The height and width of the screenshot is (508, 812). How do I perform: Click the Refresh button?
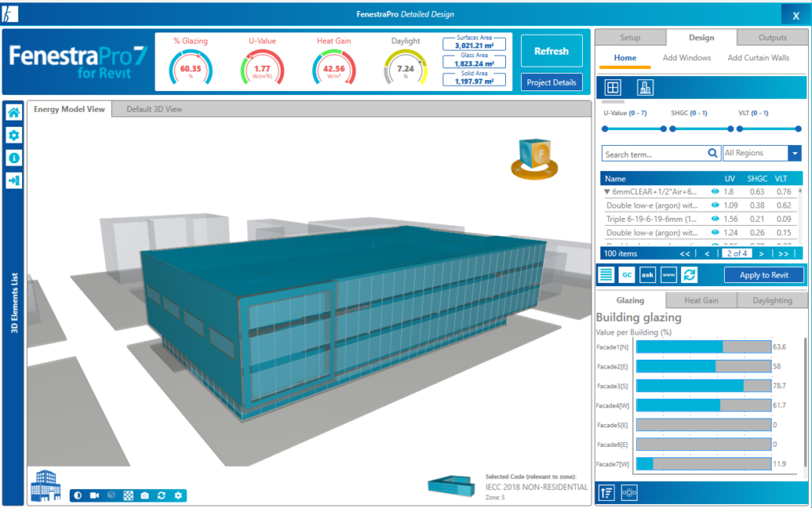tap(552, 51)
